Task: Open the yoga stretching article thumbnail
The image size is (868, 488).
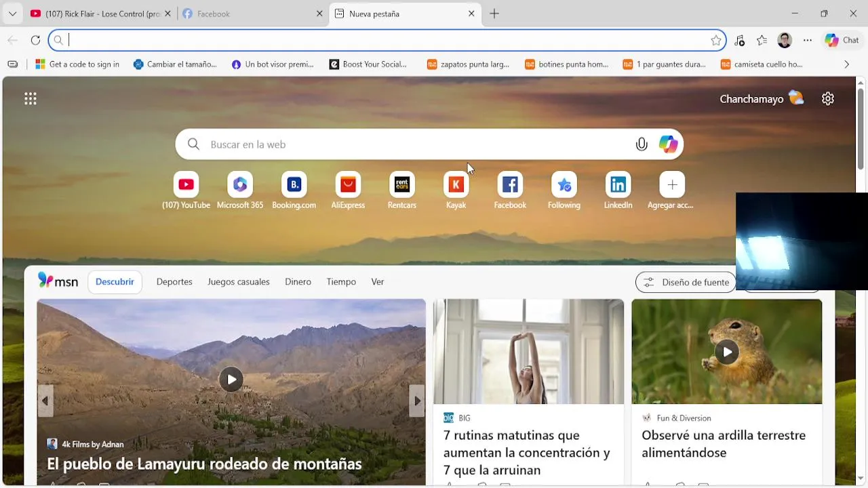Action: point(528,352)
